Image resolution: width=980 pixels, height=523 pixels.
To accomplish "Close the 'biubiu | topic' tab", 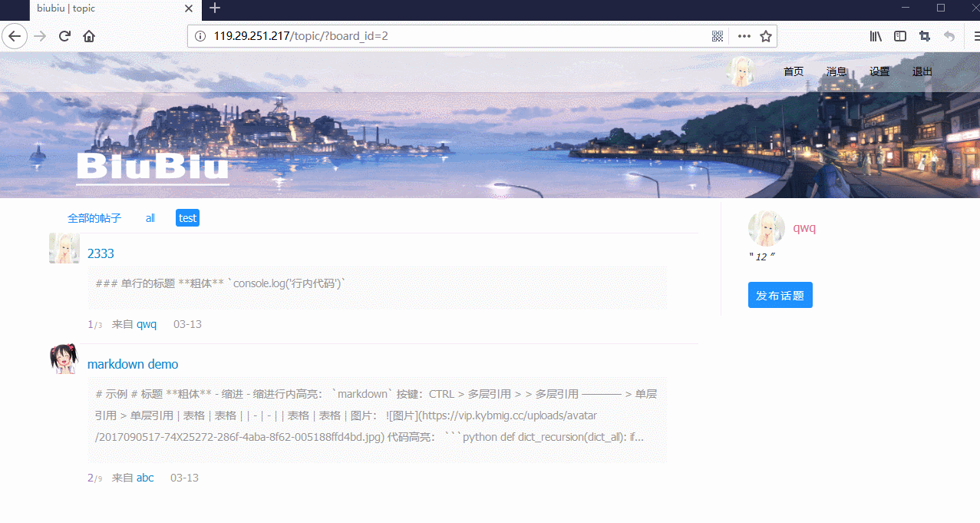I will click(x=190, y=8).
